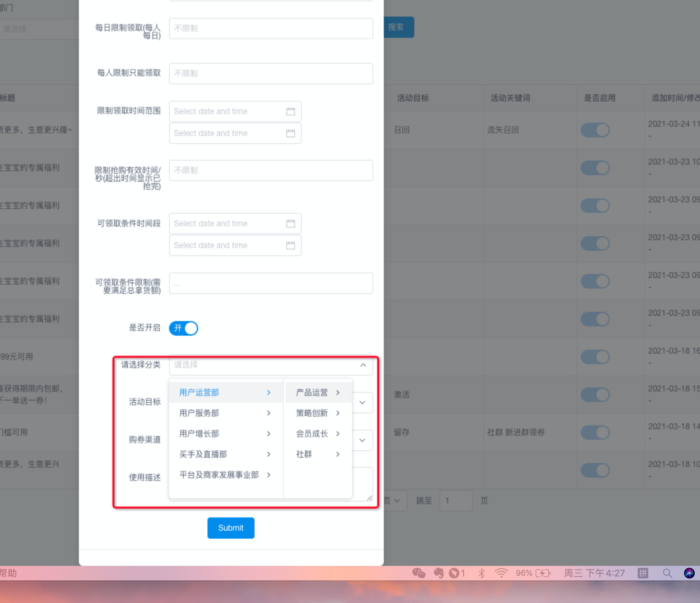Click the blue Submit button
700x603 pixels.
click(x=231, y=528)
